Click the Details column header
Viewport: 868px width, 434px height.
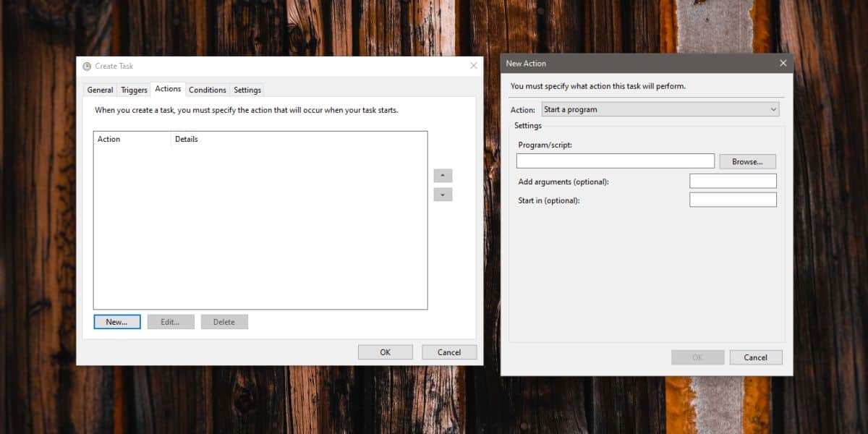299,139
